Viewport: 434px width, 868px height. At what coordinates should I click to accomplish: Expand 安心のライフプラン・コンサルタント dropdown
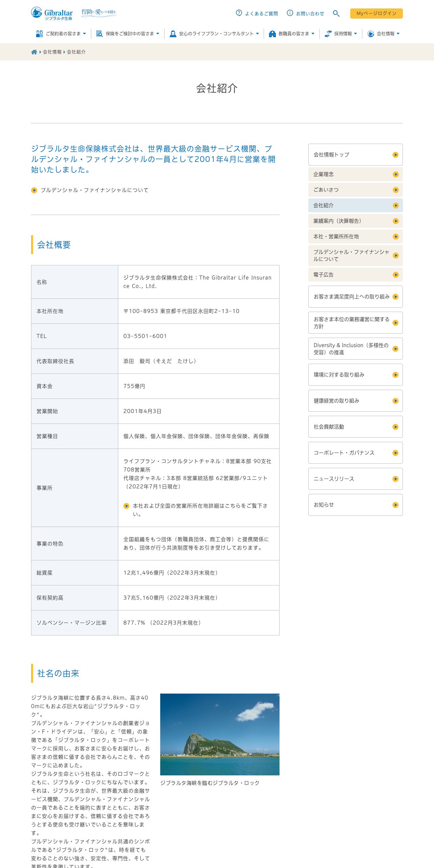(214, 33)
